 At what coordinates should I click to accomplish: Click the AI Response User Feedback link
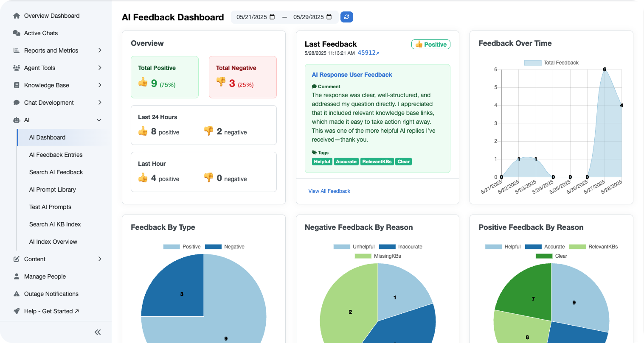point(352,75)
